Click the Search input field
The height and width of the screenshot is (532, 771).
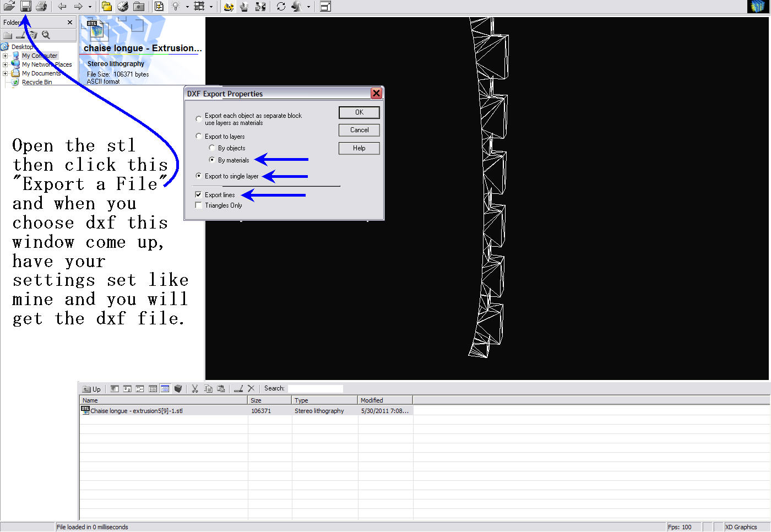point(315,389)
